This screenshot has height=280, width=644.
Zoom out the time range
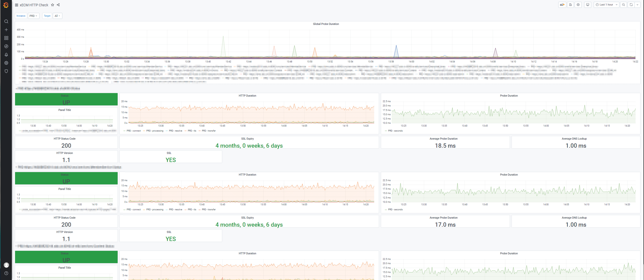tap(623, 5)
